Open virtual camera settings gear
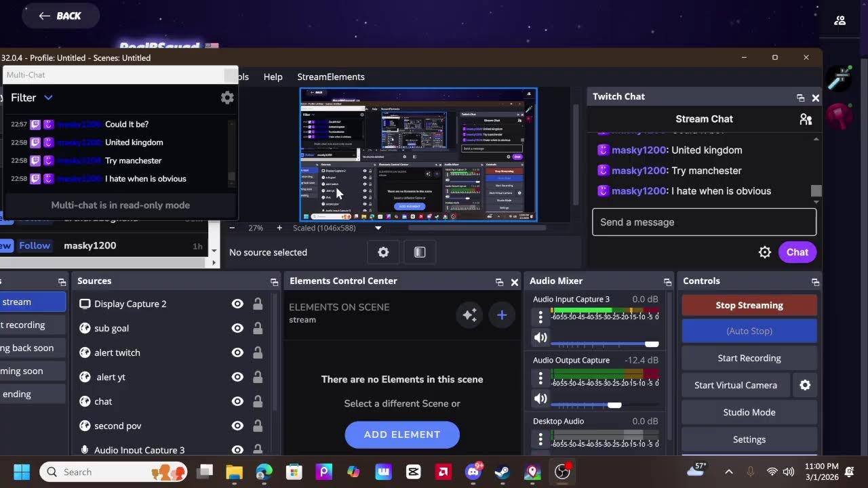Image resolution: width=868 pixels, height=488 pixels. 805,385
